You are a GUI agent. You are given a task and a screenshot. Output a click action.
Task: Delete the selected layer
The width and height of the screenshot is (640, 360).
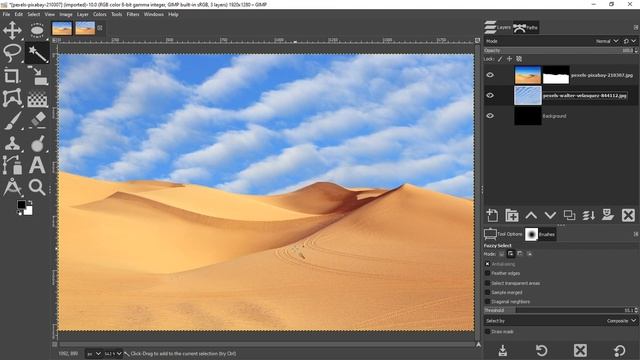pos(628,215)
